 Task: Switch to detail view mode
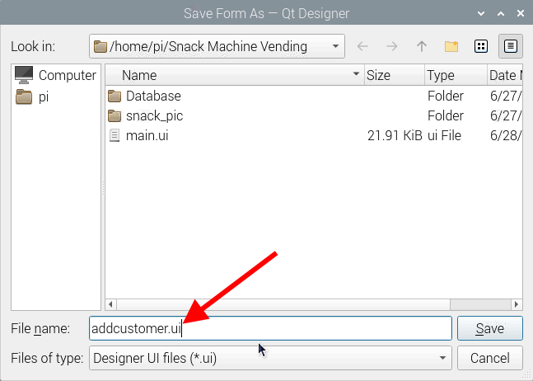point(510,46)
